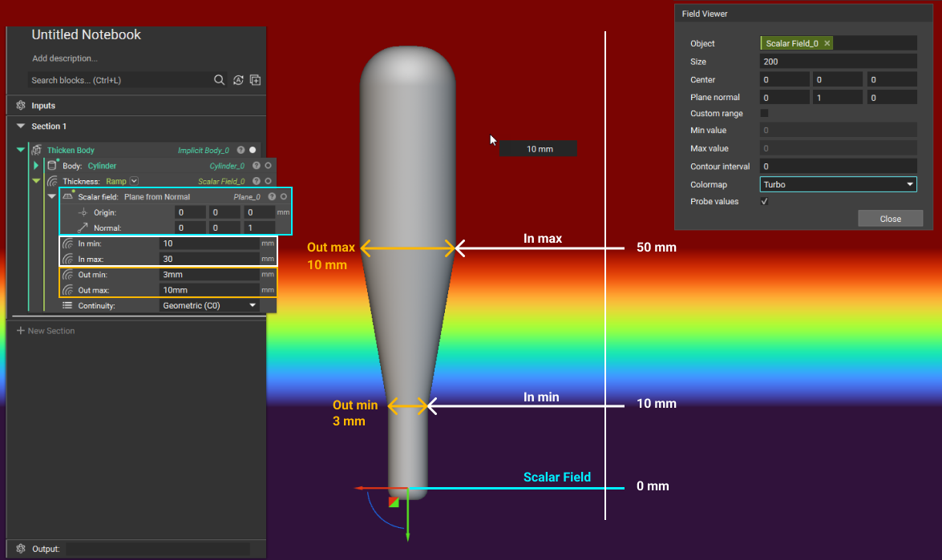Open the Colormap Turbo dropdown
Screen dimensions: 942x560
click(x=838, y=184)
